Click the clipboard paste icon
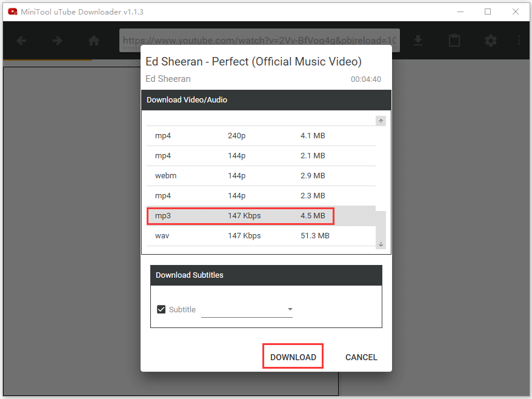Viewport: 532px width, 399px height. pos(454,41)
